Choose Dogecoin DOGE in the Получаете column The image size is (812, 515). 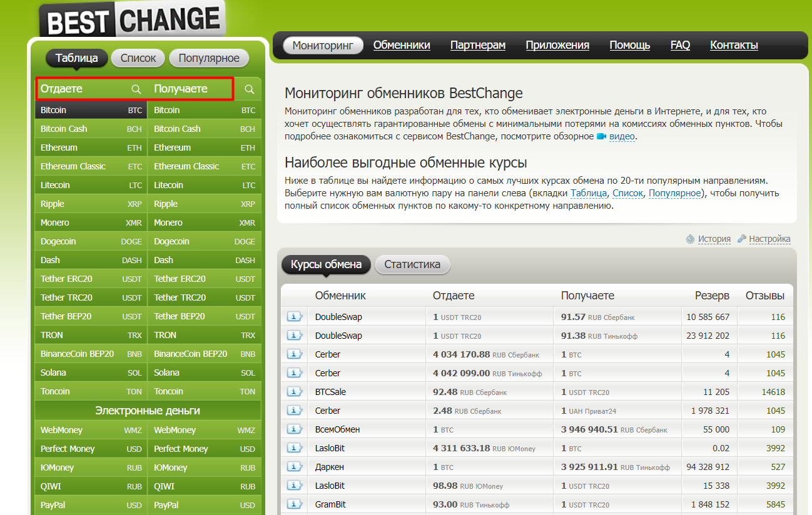[205, 241]
